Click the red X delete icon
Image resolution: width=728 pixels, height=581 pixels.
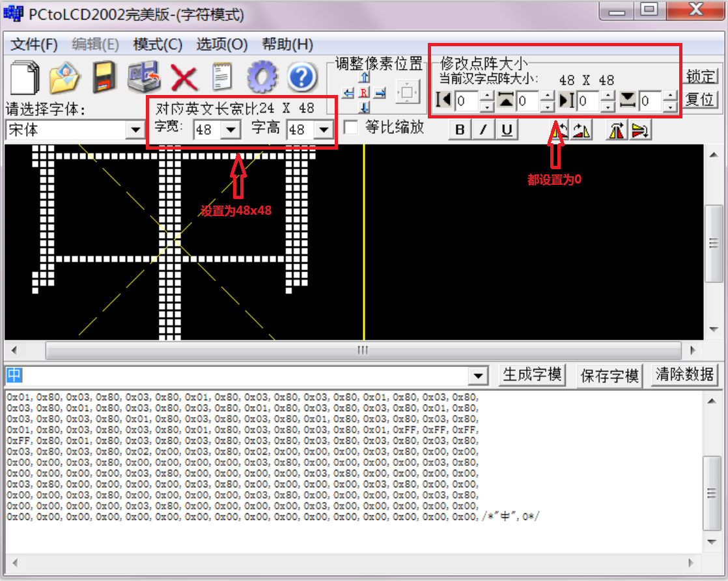click(184, 78)
